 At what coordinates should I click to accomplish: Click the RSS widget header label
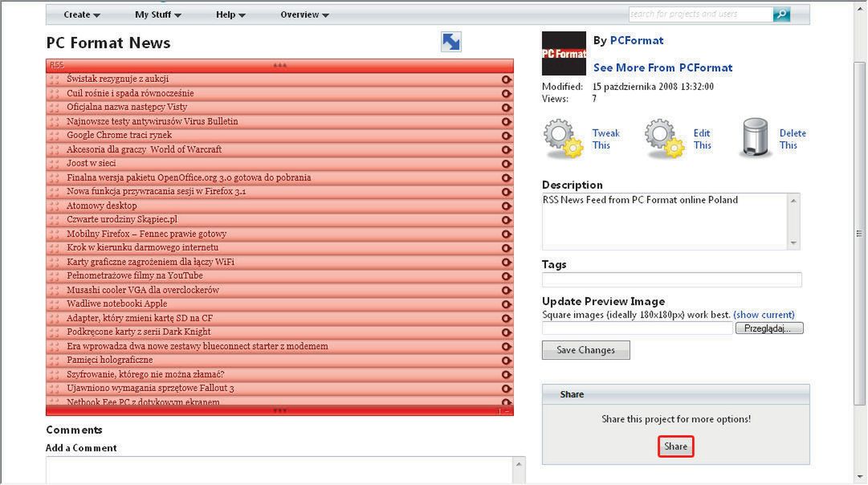tap(56, 65)
